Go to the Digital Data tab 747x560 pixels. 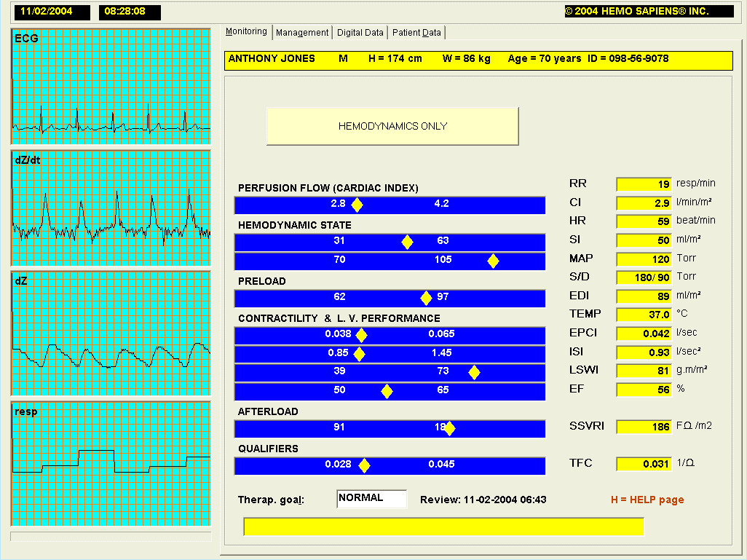point(360,33)
